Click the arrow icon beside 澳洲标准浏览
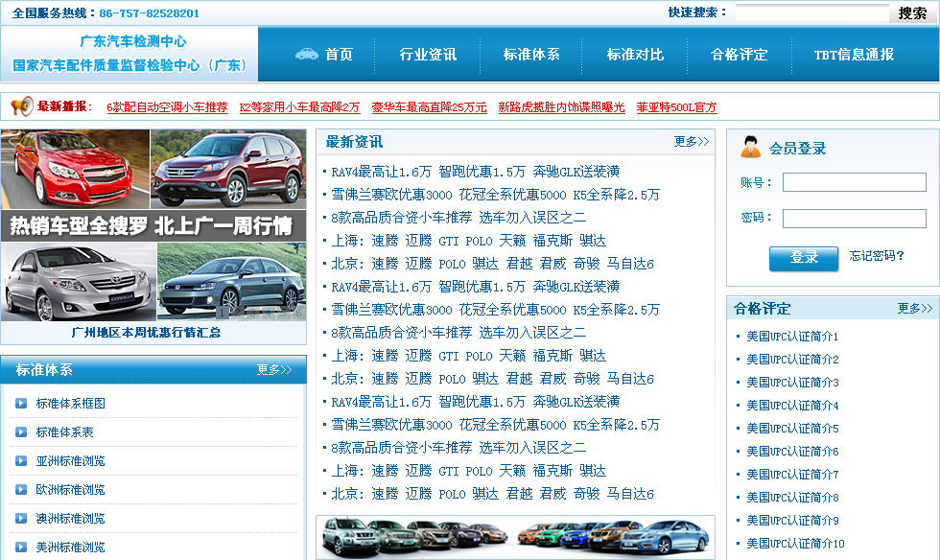Image resolution: width=940 pixels, height=560 pixels. tap(21, 519)
